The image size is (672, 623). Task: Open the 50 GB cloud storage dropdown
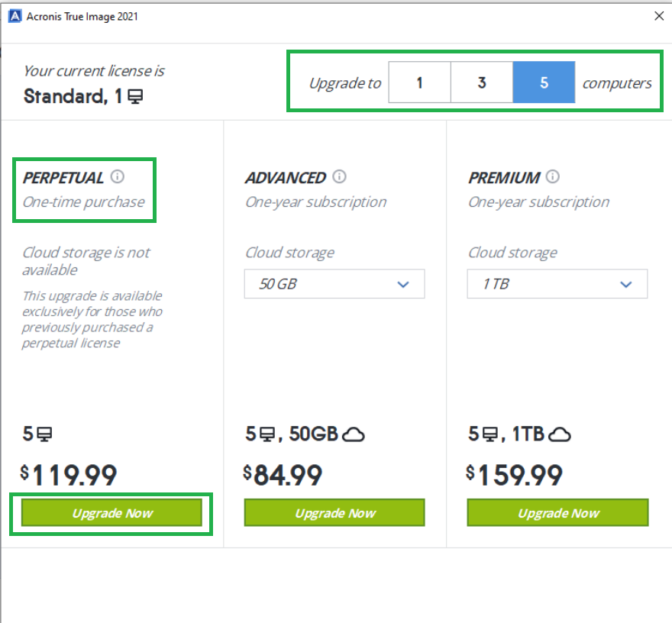click(334, 283)
